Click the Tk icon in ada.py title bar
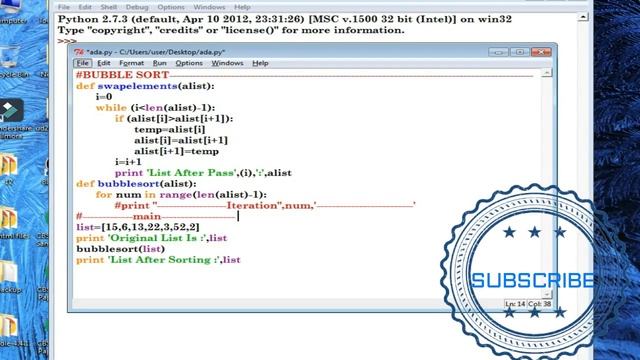 79,52
